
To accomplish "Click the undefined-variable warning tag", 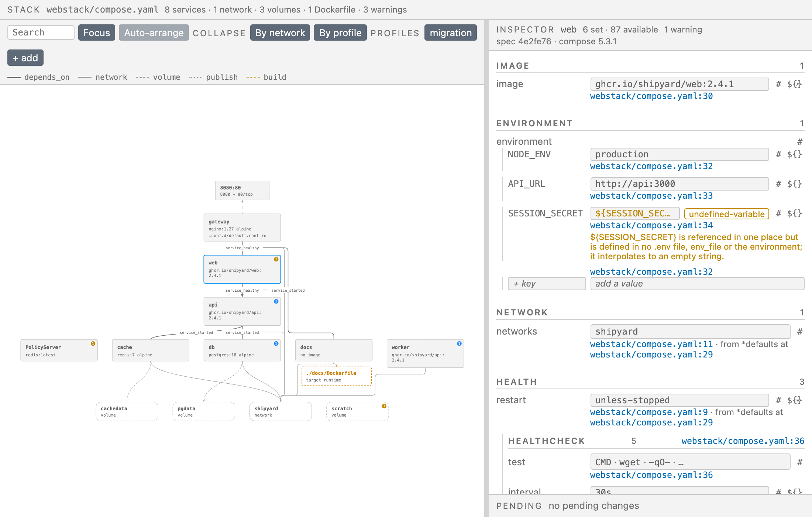I will pos(727,214).
